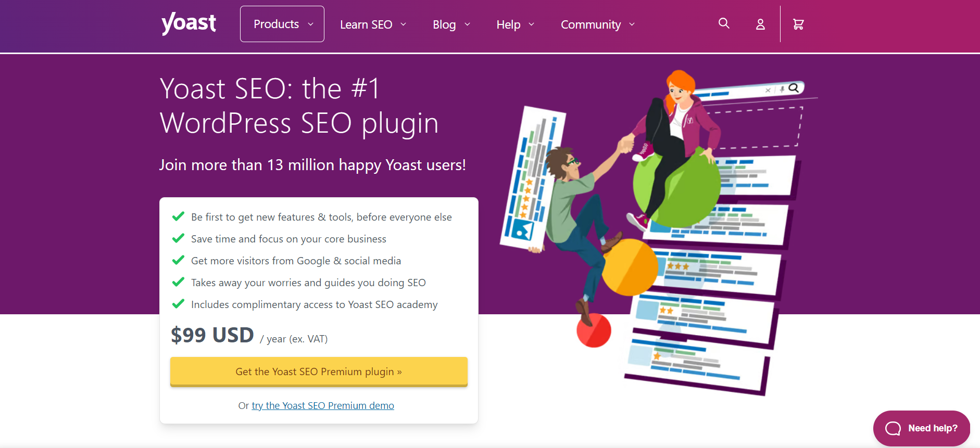Click the text Includes complimentary access to Yoast SEO academy

point(314,304)
